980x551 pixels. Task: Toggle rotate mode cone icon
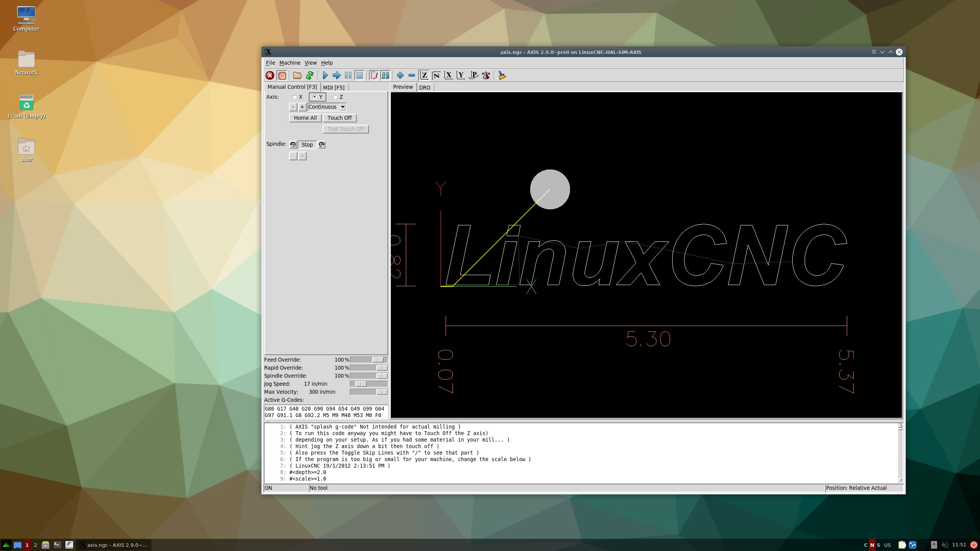pyautogui.click(x=486, y=75)
